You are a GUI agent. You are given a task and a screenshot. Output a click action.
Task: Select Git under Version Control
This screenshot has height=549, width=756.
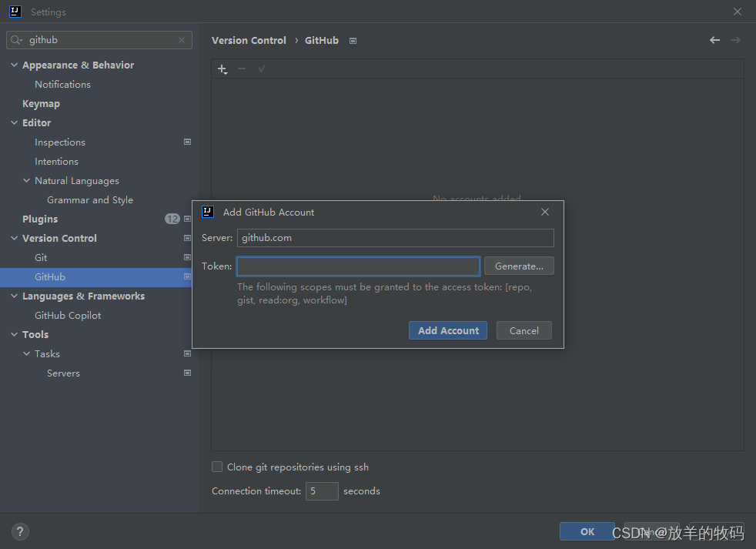(x=41, y=258)
